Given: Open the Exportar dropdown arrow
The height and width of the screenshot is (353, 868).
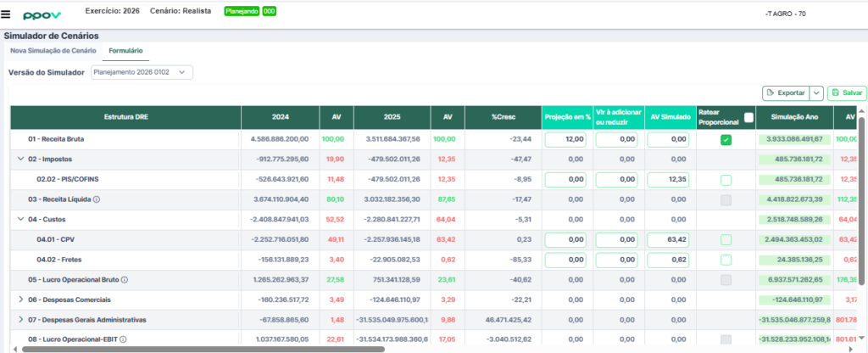Looking at the screenshot, I should [816, 92].
